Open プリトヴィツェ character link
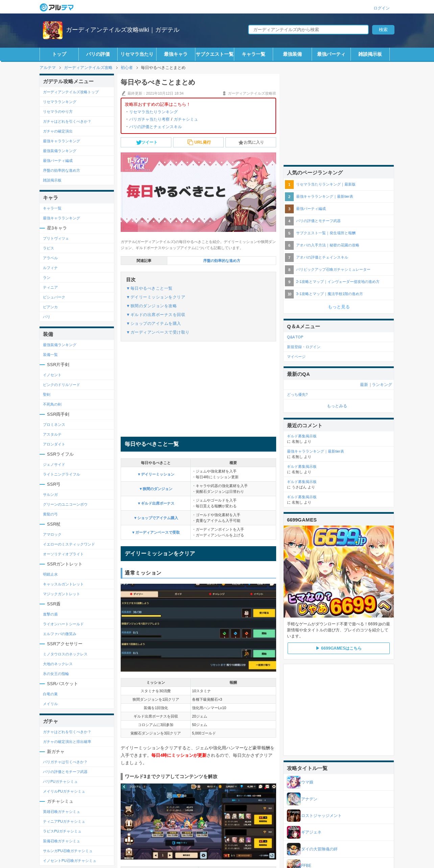This screenshot has height=868, width=434. pyautogui.click(x=56, y=238)
